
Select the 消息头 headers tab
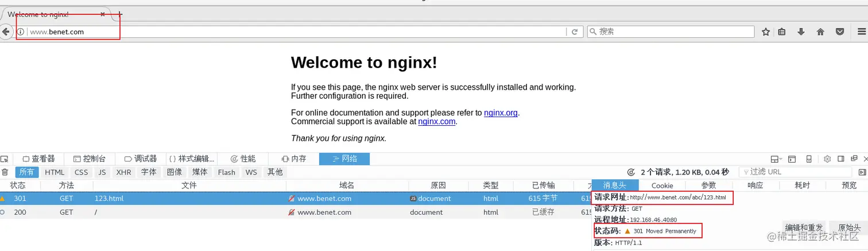[615, 185]
